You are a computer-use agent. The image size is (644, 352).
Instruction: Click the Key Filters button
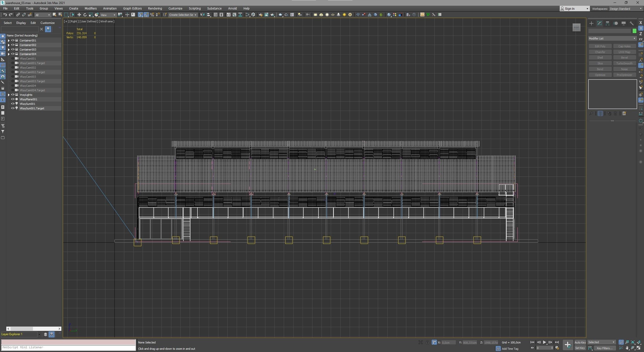point(604,348)
